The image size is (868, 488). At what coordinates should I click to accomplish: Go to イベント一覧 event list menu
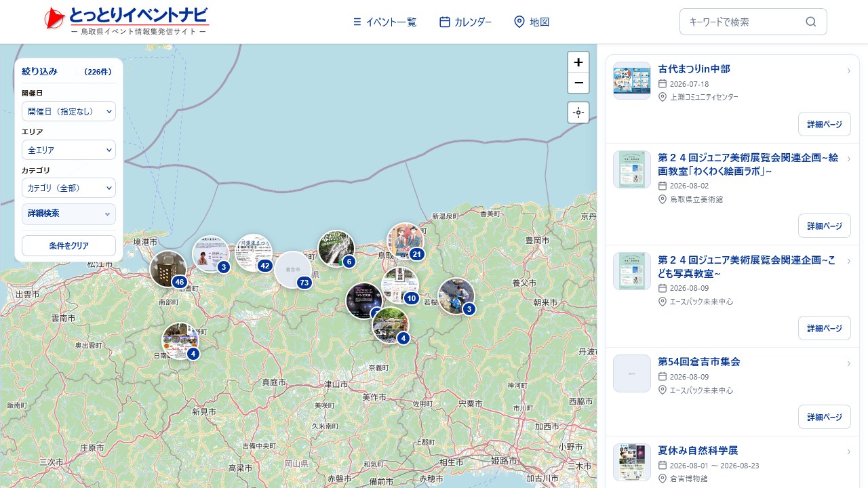click(x=384, y=22)
